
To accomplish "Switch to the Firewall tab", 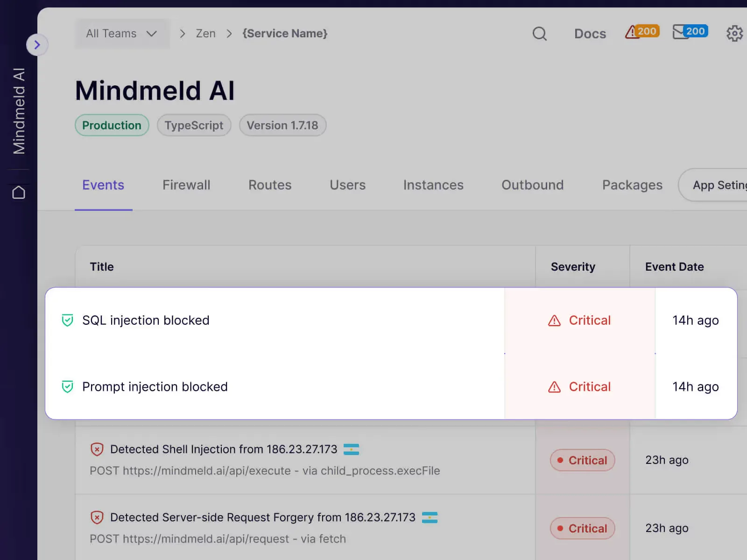I will [186, 185].
